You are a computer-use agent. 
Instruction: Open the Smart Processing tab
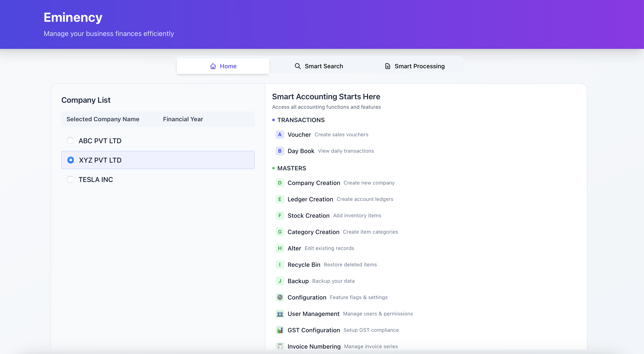point(415,66)
